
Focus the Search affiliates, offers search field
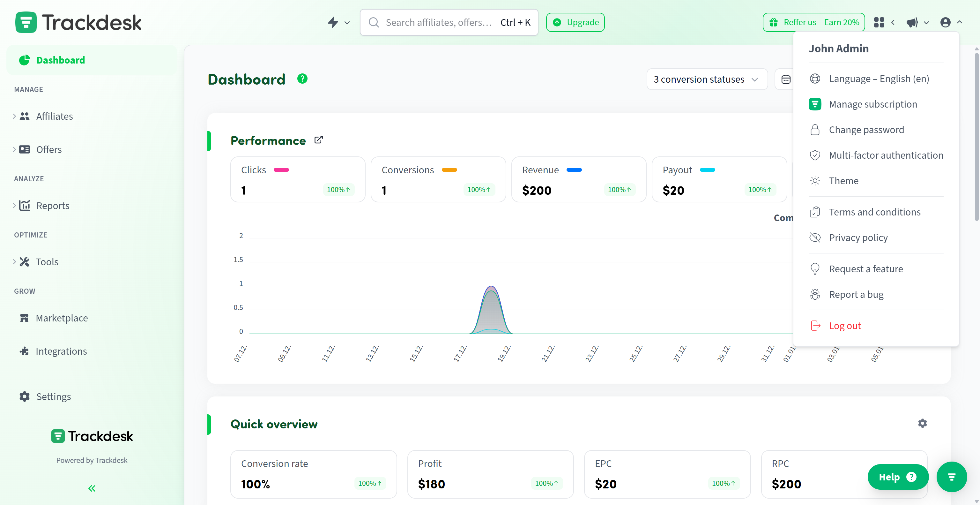(437, 22)
